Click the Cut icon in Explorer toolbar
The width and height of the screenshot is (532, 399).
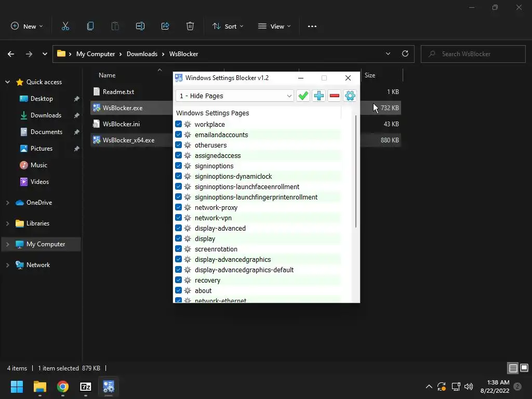tap(65, 26)
